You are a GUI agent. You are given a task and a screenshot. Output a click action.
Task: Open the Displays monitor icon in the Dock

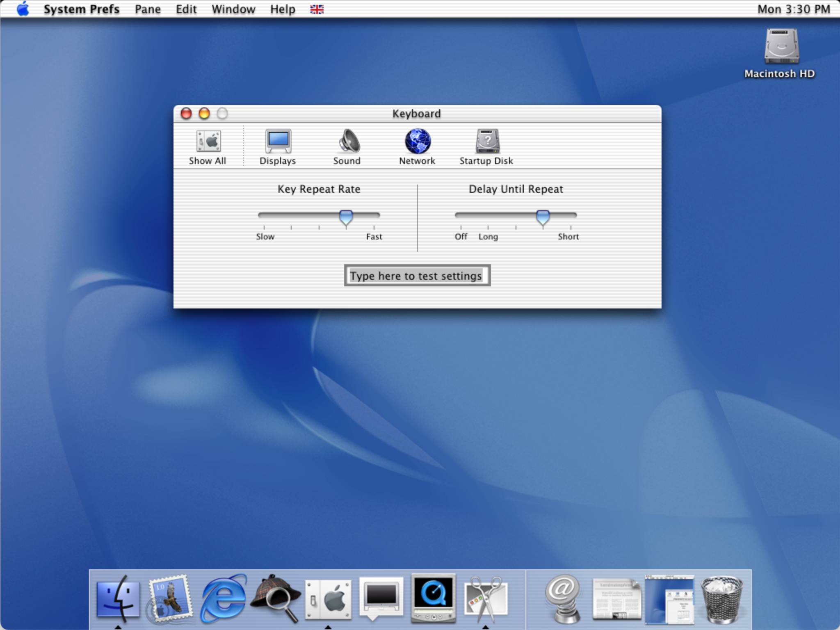(381, 598)
